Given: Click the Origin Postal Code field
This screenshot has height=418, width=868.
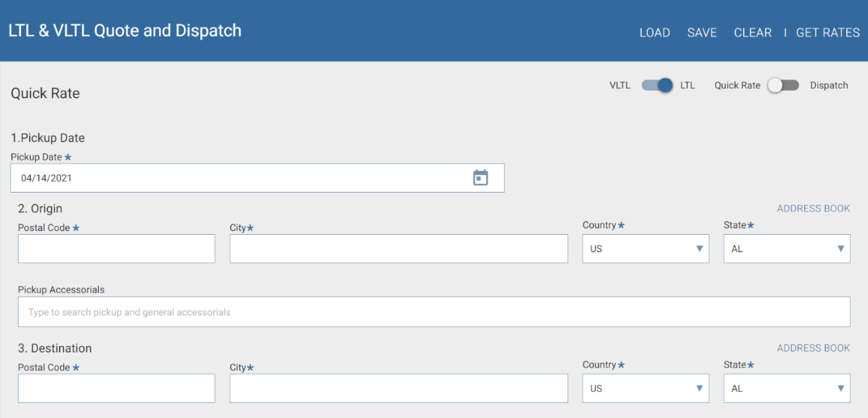Looking at the screenshot, I should pyautogui.click(x=116, y=248).
